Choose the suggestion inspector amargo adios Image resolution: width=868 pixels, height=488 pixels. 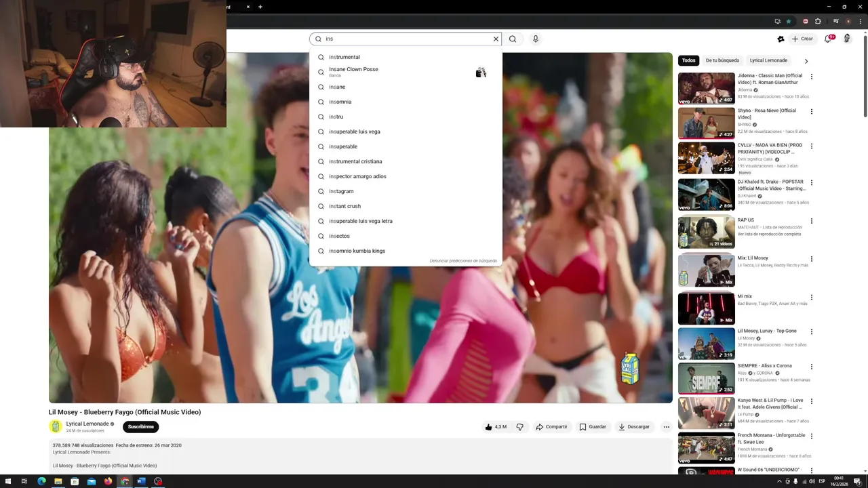[406, 176]
